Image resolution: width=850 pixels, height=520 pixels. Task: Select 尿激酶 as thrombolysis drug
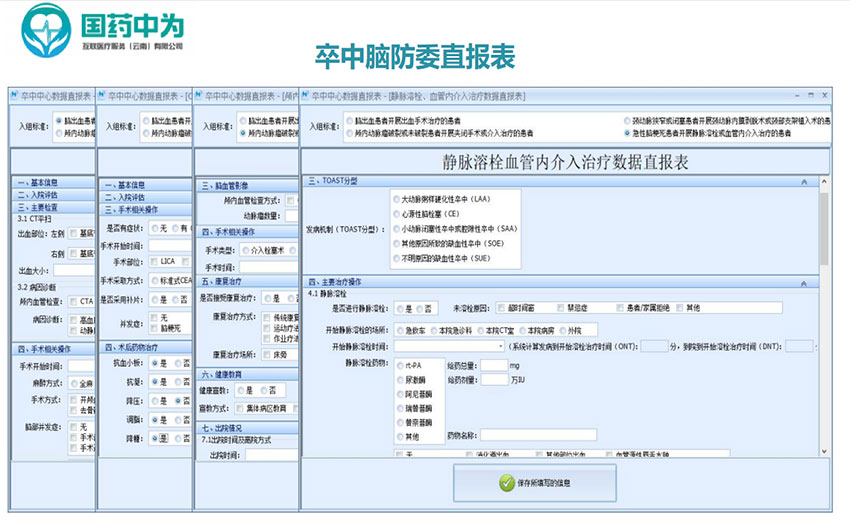401,380
